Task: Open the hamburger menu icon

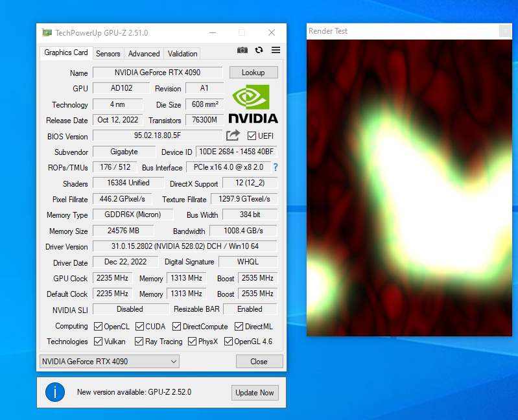Action: (276, 50)
